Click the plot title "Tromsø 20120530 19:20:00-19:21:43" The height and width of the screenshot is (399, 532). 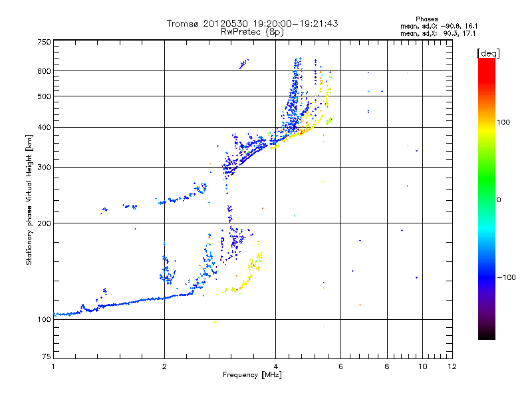[252, 23]
